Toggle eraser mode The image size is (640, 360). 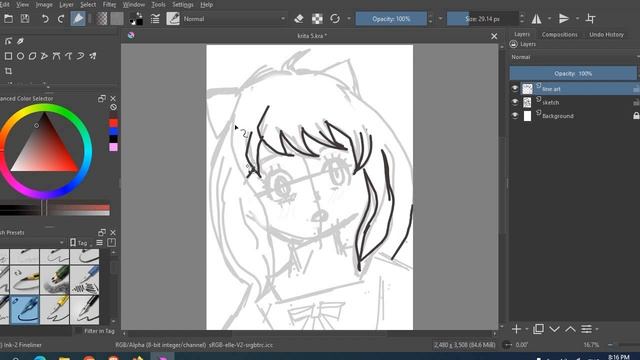click(299, 19)
